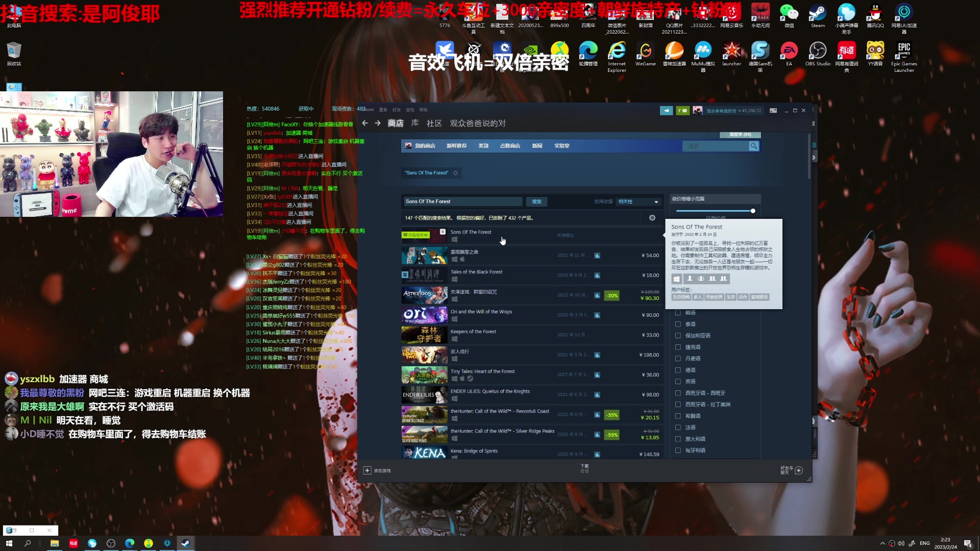Open 下载 downloads manager at bottom

click(x=584, y=468)
